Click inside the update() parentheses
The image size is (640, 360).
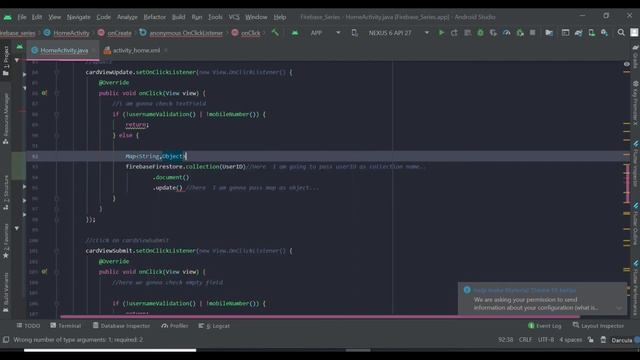coord(179,188)
